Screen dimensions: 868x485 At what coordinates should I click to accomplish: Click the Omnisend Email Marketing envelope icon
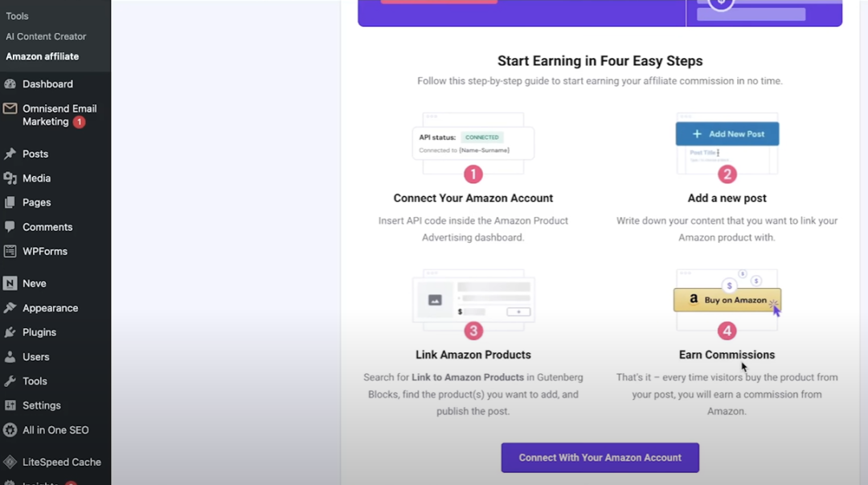(x=10, y=109)
